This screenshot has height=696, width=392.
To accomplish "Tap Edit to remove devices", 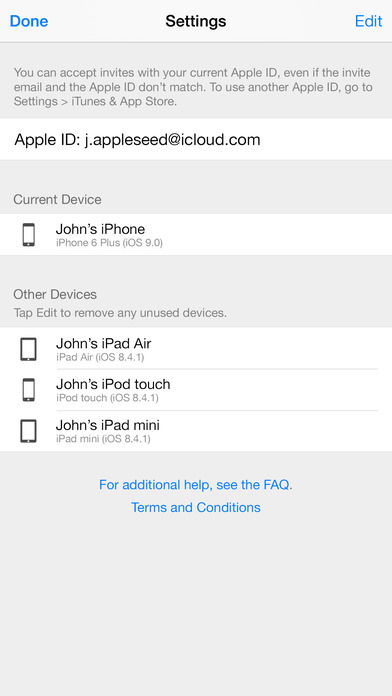I will click(368, 21).
